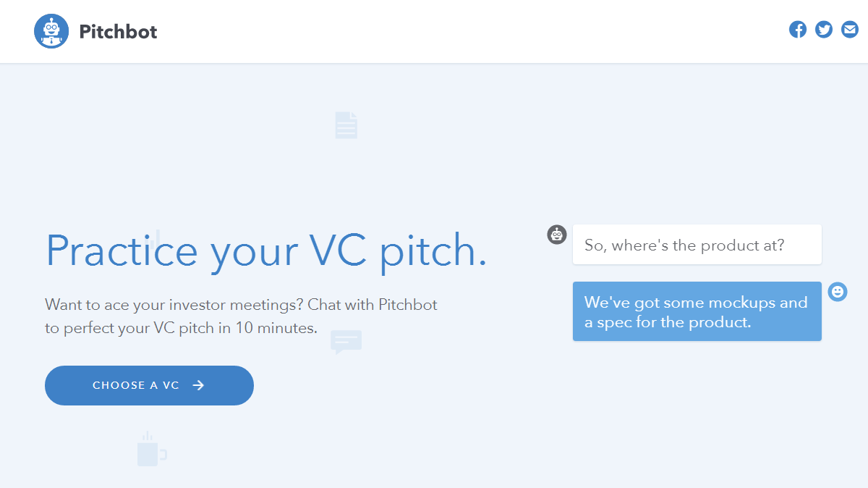Click the arrow inside the CHOOSE A VC button
This screenshot has height=488, width=868.
199,385
